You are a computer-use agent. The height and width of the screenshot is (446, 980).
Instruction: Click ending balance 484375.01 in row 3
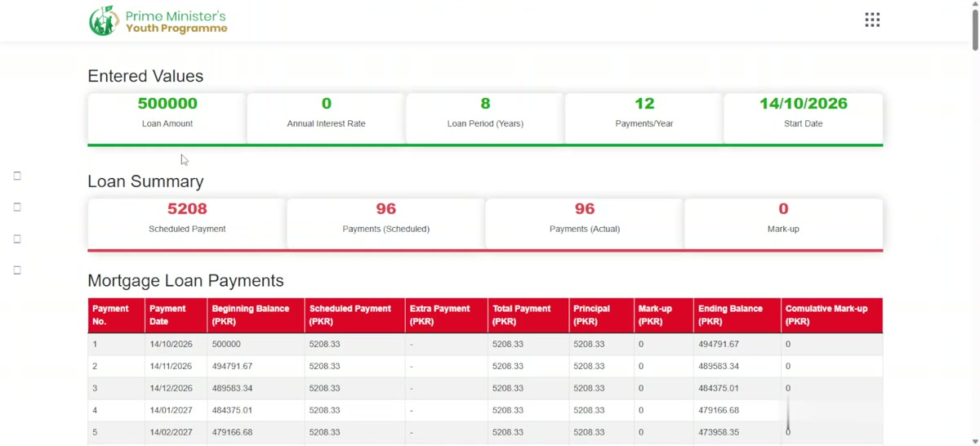pos(719,389)
